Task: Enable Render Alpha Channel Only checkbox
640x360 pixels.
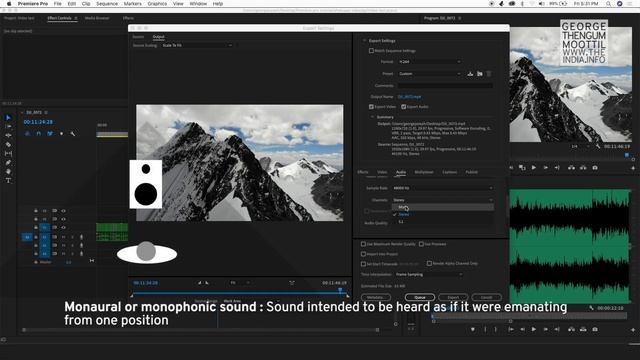Action: [429, 264]
